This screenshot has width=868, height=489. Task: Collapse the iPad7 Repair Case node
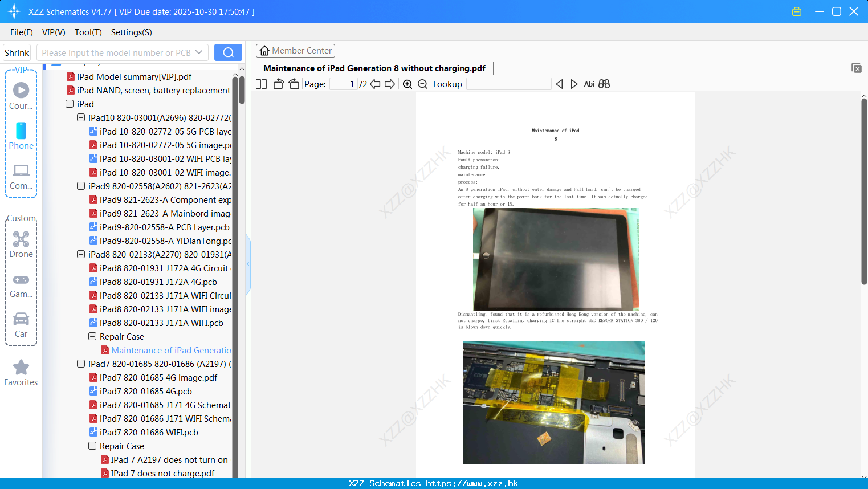click(92, 446)
